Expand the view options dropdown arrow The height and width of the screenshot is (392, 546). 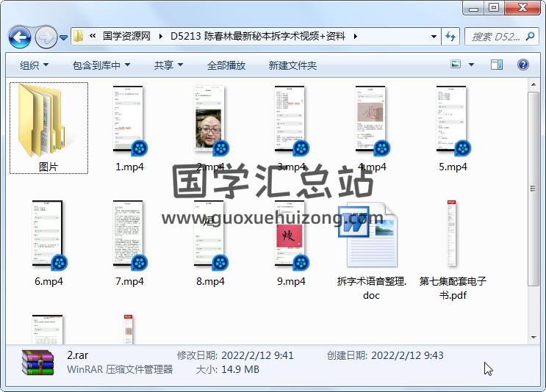click(x=471, y=65)
